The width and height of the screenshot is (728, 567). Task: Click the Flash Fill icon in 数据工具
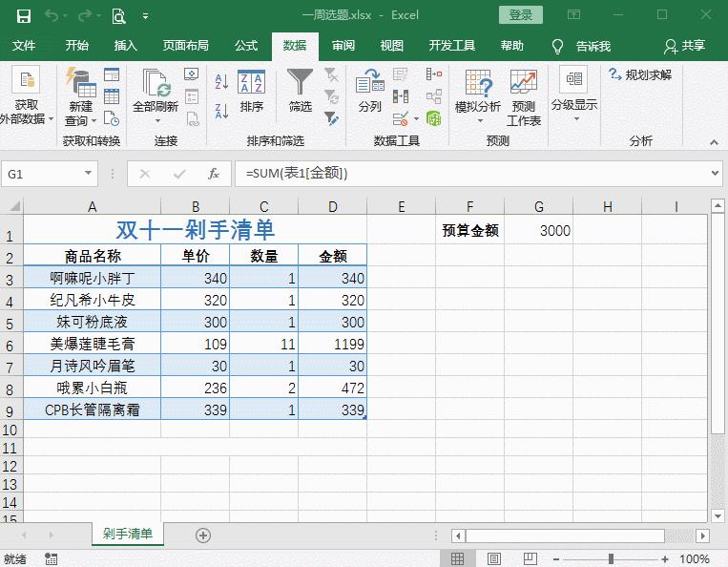400,74
